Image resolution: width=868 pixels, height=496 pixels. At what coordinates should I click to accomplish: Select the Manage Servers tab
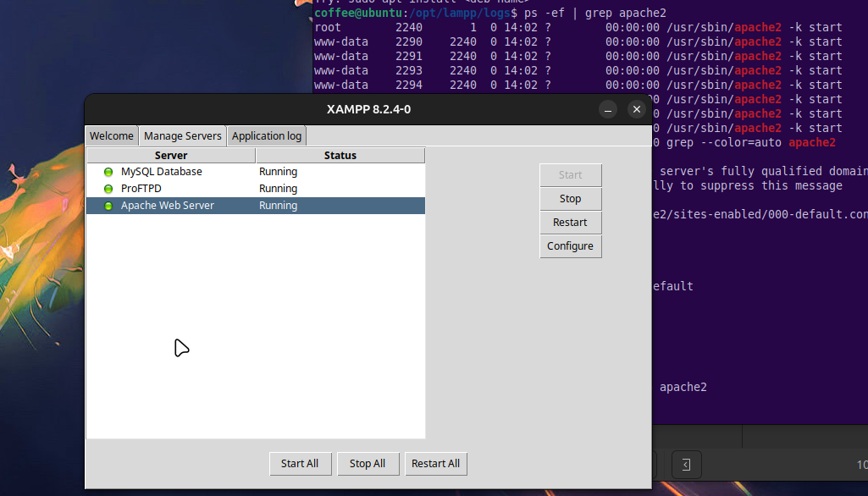183,136
